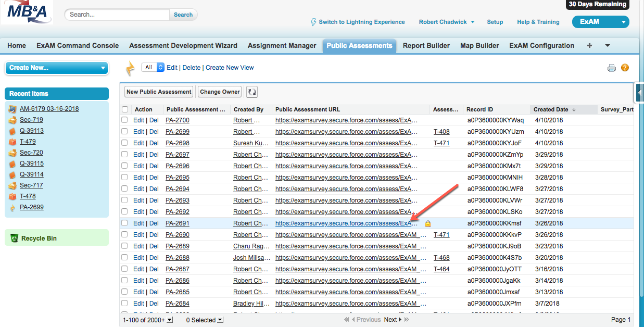Click the Q-39113 recent item icon
The height and width of the screenshot is (327, 644).
12,131
